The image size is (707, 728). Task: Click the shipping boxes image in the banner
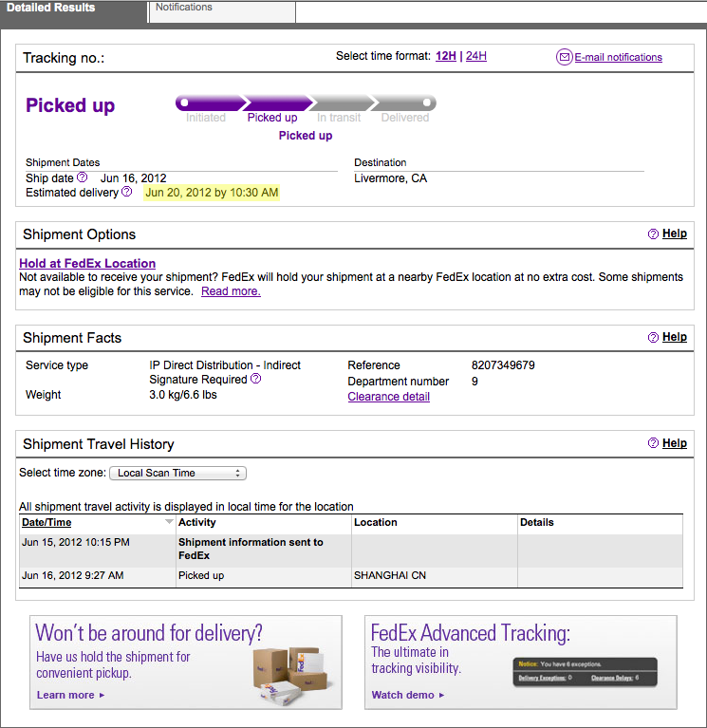point(293,675)
